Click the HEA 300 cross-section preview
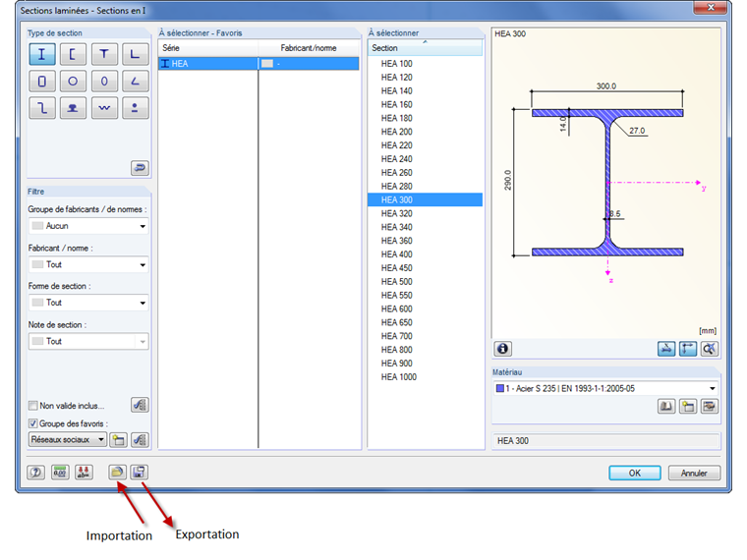The width and height of the screenshot is (747, 560). tap(607, 183)
